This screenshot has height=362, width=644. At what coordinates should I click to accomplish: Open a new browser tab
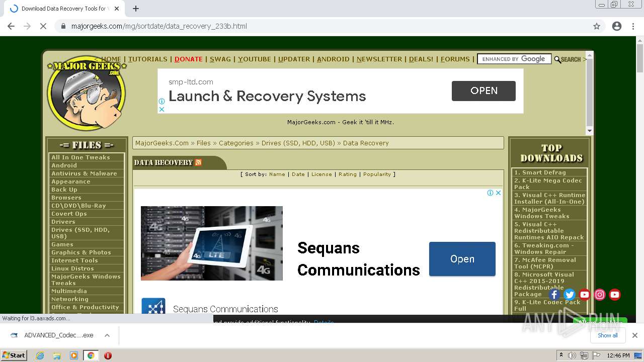click(x=136, y=9)
